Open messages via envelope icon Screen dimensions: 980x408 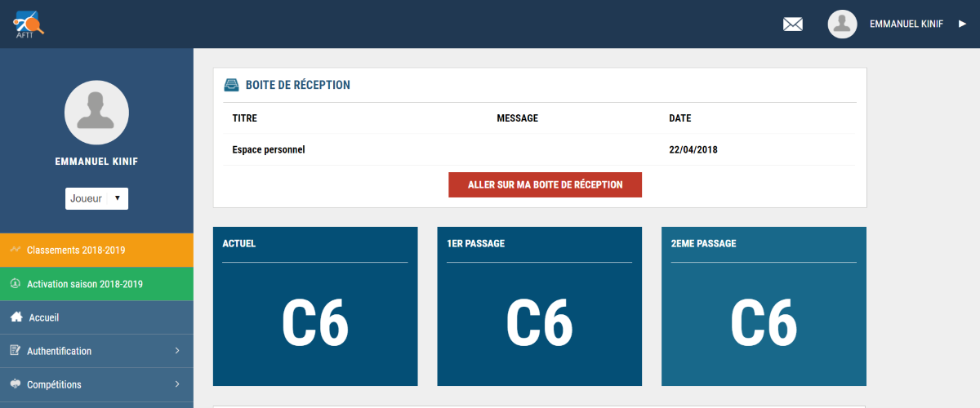tap(793, 24)
